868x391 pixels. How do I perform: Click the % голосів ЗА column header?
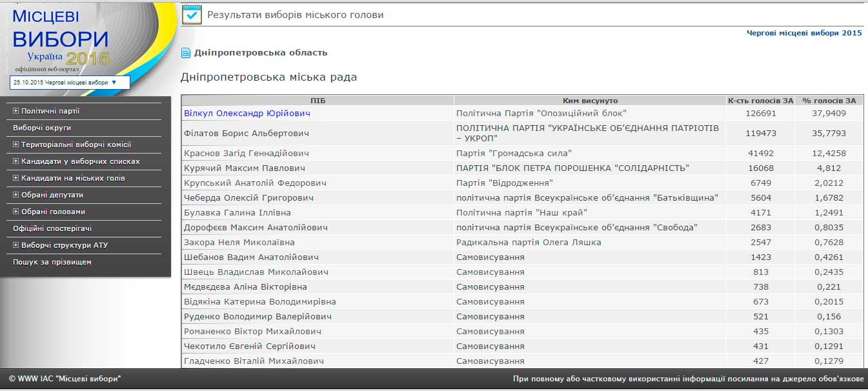coord(829,101)
